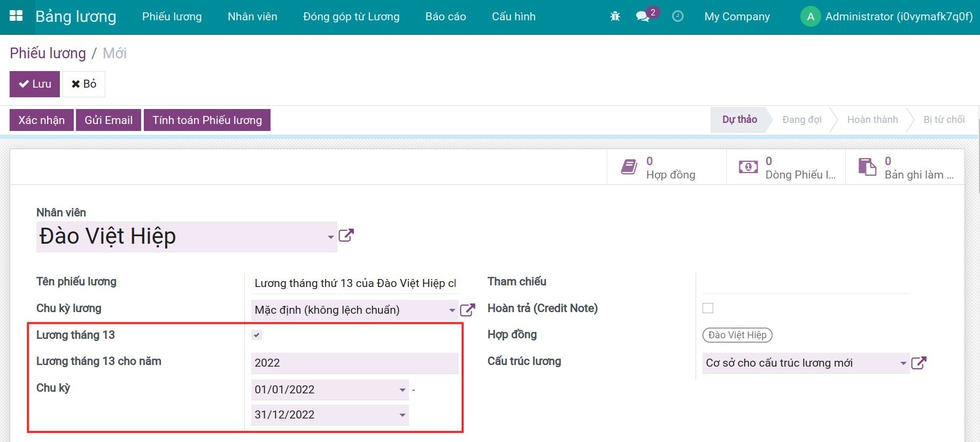Click Tính toán Phiếu lương button

(207, 120)
